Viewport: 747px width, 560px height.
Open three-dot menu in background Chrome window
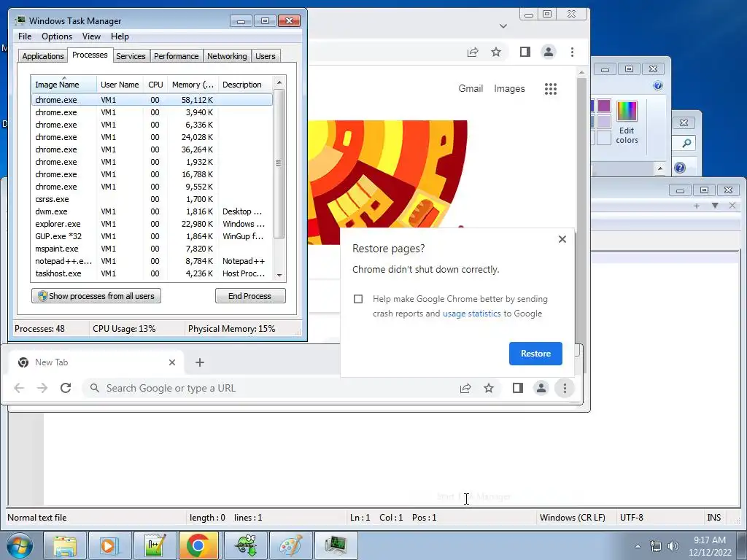pos(572,52)
